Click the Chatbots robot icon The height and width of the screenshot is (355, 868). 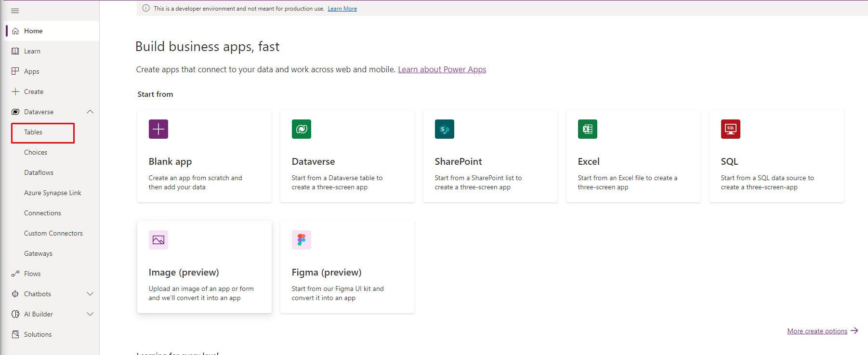point(15,294)
